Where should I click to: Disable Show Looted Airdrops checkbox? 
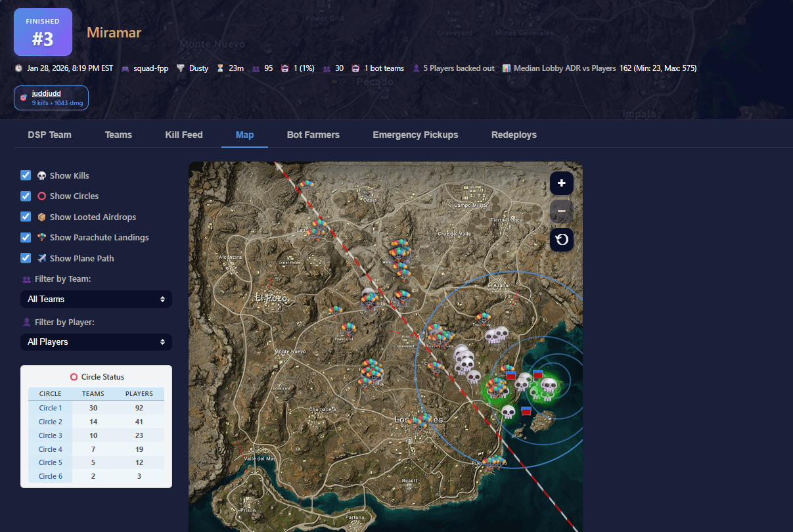pyautogui.click(x=26, y=217)
